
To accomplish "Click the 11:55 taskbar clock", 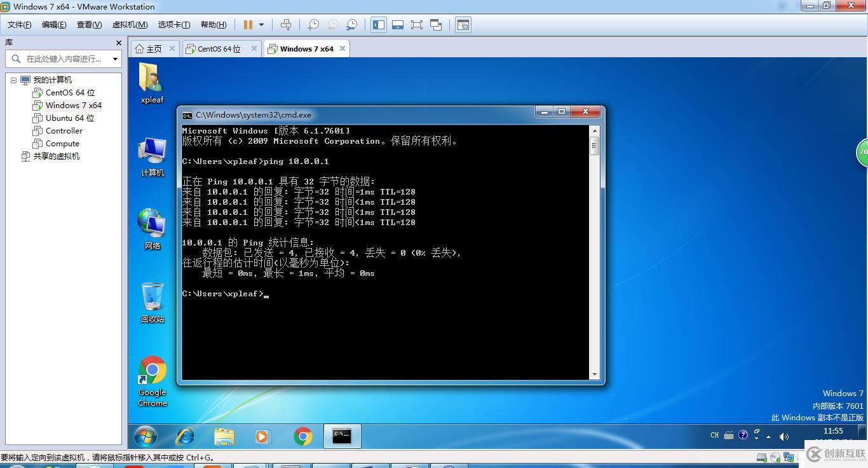I will [833, 432].
